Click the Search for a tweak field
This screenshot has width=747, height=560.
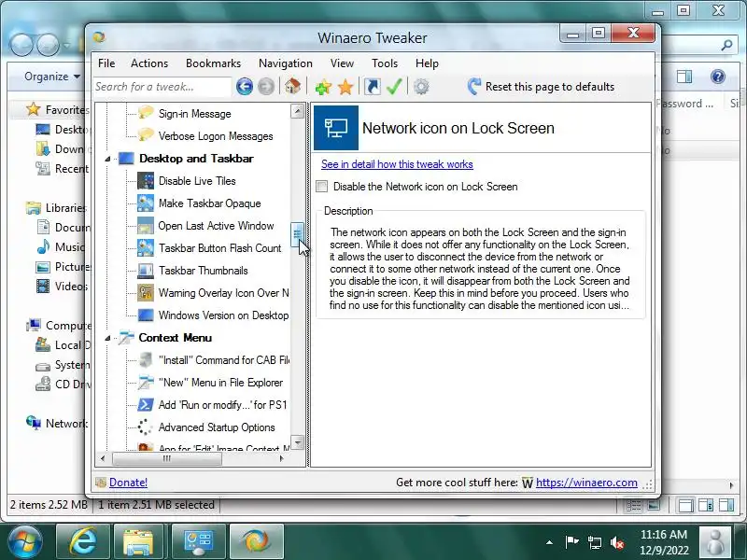coord(162,87)
